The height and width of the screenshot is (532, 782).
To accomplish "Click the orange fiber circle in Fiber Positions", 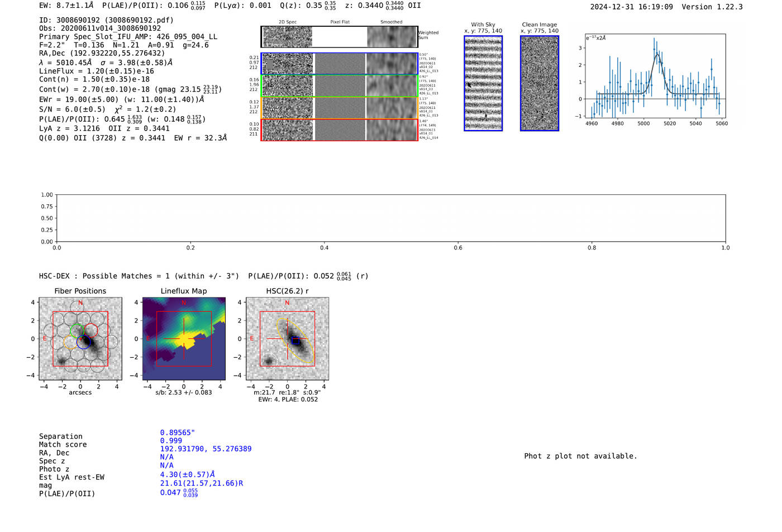I will coord(70,342).
